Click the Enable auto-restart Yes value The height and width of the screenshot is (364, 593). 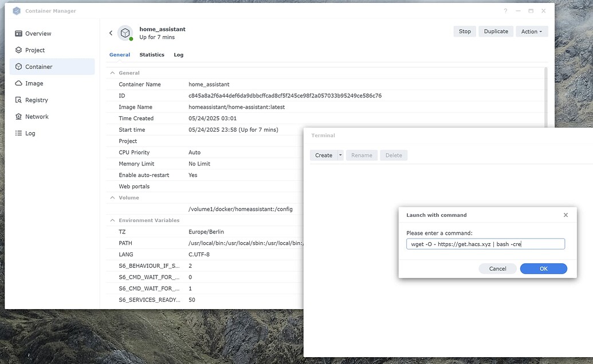(193, 175)
